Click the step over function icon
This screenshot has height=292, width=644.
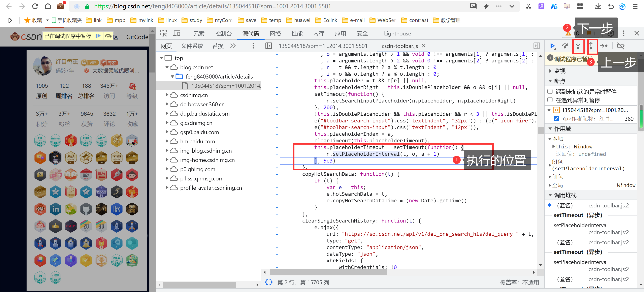click(x=565, y=46)
